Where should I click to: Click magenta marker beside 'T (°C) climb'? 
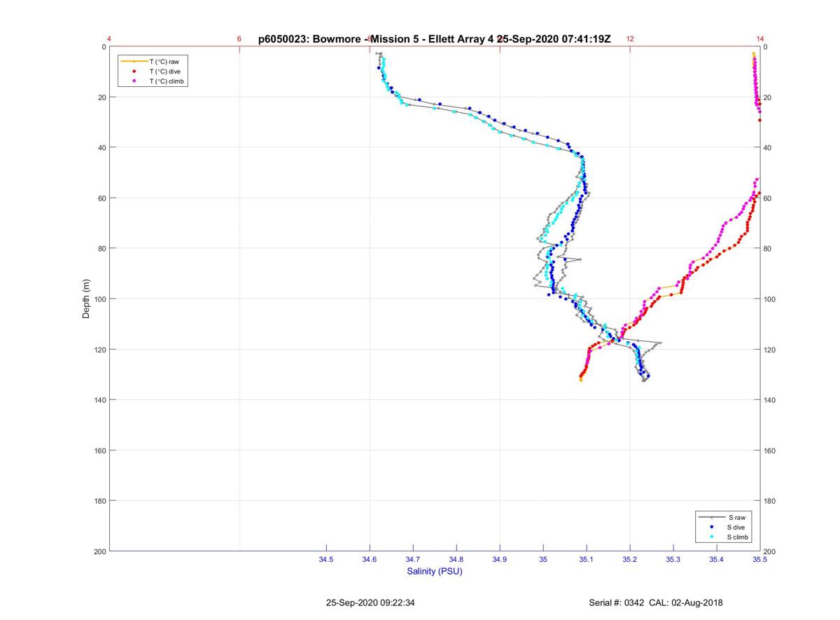coord(134,81)
